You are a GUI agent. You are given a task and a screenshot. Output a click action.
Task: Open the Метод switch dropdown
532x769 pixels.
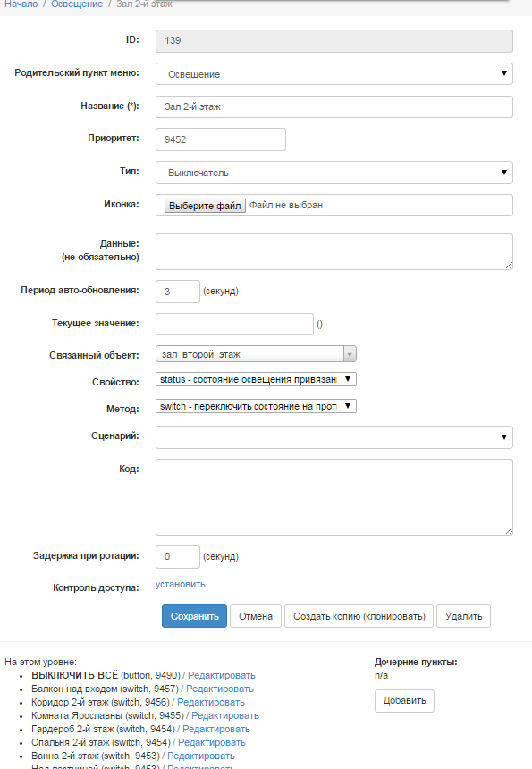(x=256, y=406)
